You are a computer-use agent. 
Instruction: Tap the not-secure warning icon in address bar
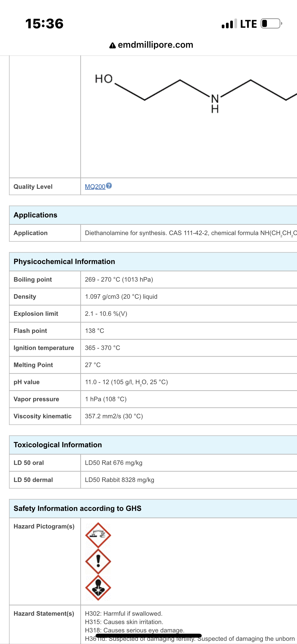click(x=112, y=45)
